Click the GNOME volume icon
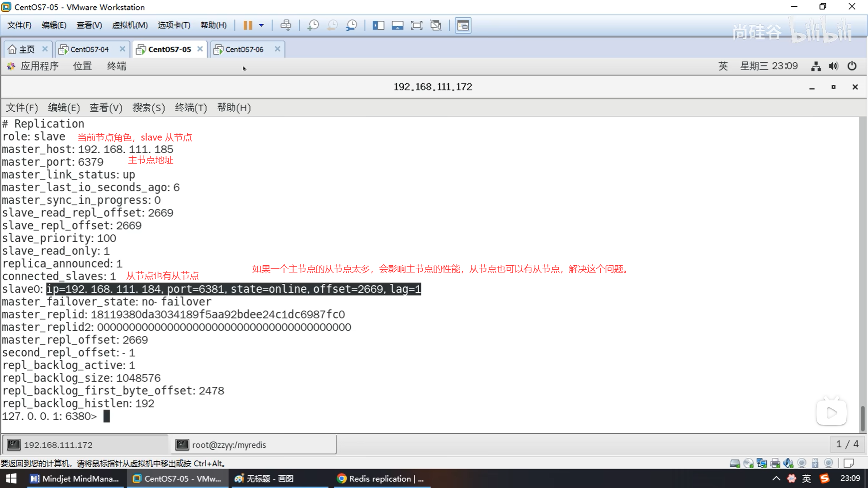868x488 pixels. click(833, 66)
